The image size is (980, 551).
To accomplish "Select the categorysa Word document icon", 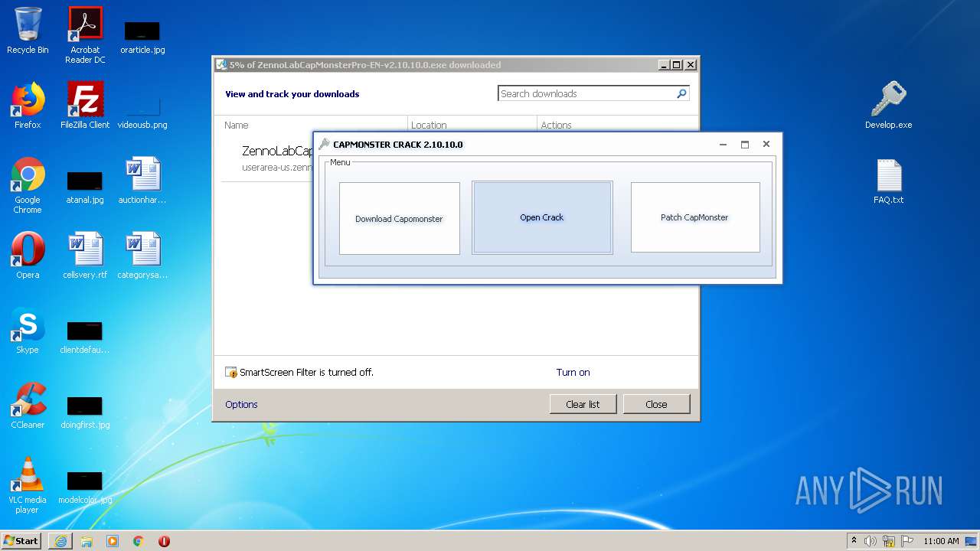I will 142,256.
